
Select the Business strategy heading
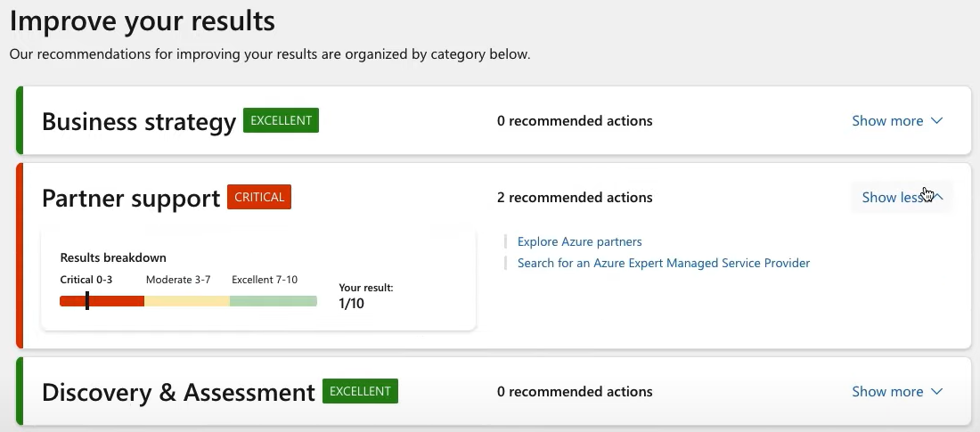tap(139, 121)
